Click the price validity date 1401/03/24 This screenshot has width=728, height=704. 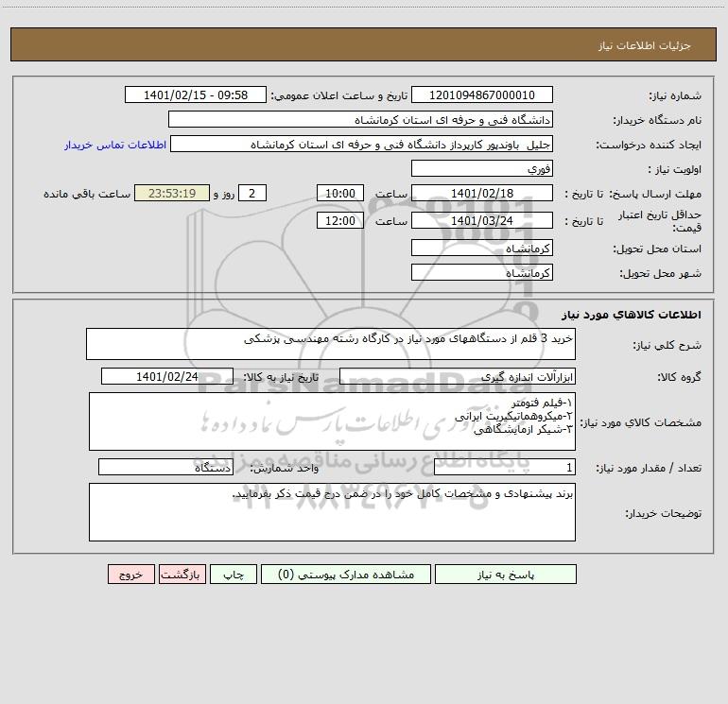[x=482, y=220]
